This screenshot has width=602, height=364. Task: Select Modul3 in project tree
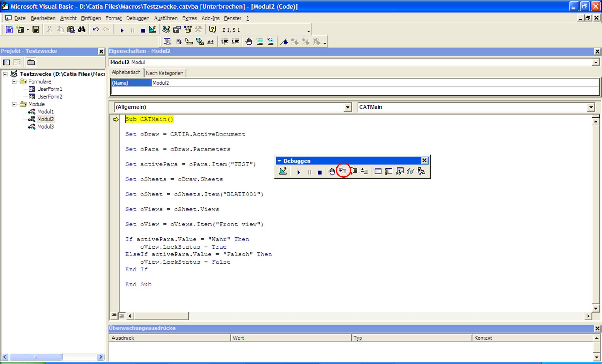tap(45, 127)
